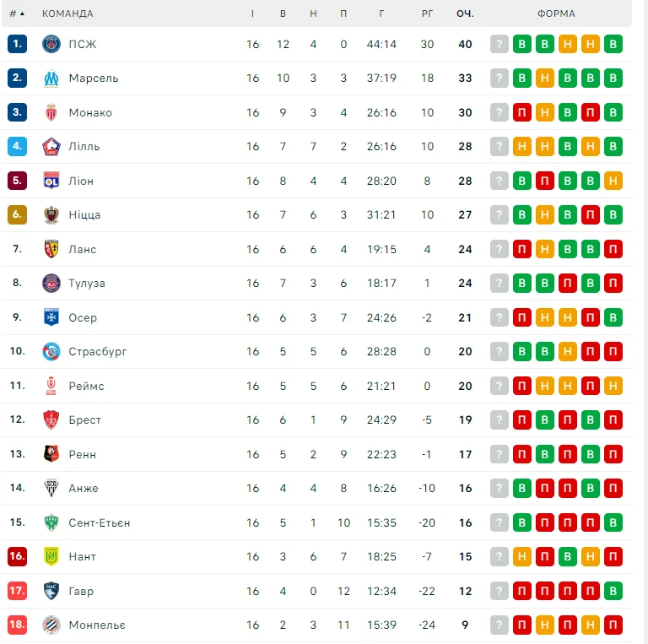Click the Montpellier club crest
This screenshot has height=644, width=648.
(51, 625)
